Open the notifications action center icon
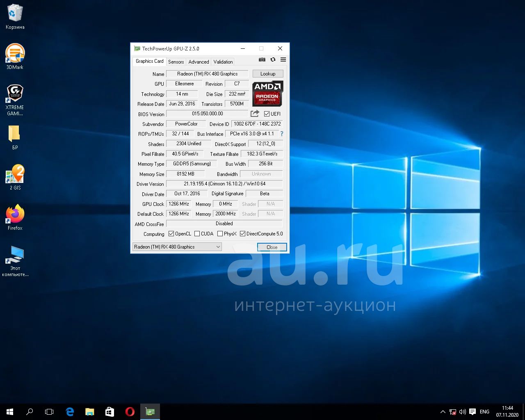The height and width of the screenshot is (420, 525). 472,412
